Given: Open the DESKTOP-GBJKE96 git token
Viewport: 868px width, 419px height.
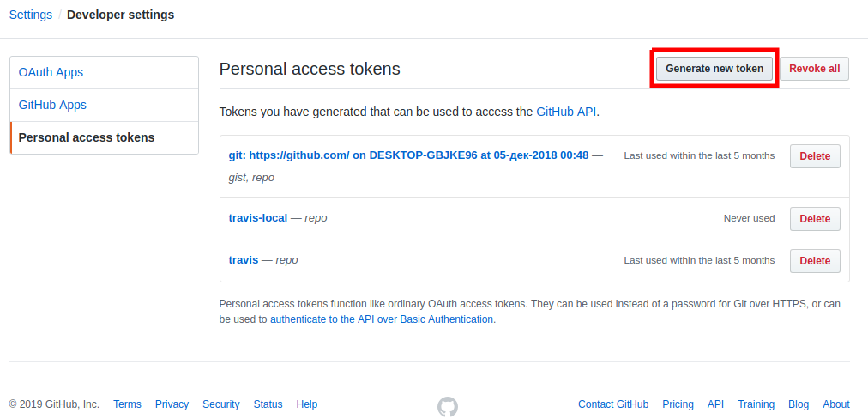Looking at the screenshot, I should click(x=408, y=155).
